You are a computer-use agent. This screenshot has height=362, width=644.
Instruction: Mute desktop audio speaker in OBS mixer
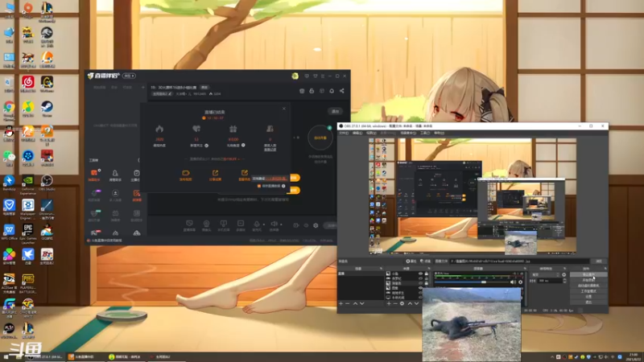click(513, 282)
